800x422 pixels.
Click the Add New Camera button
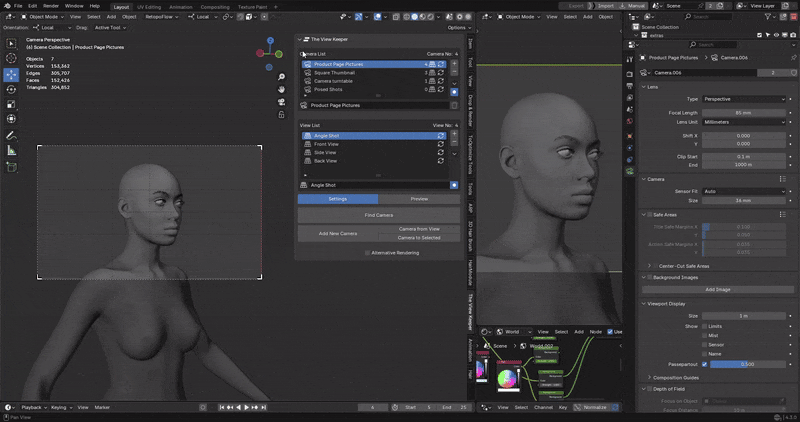click(x=338, y=233)
